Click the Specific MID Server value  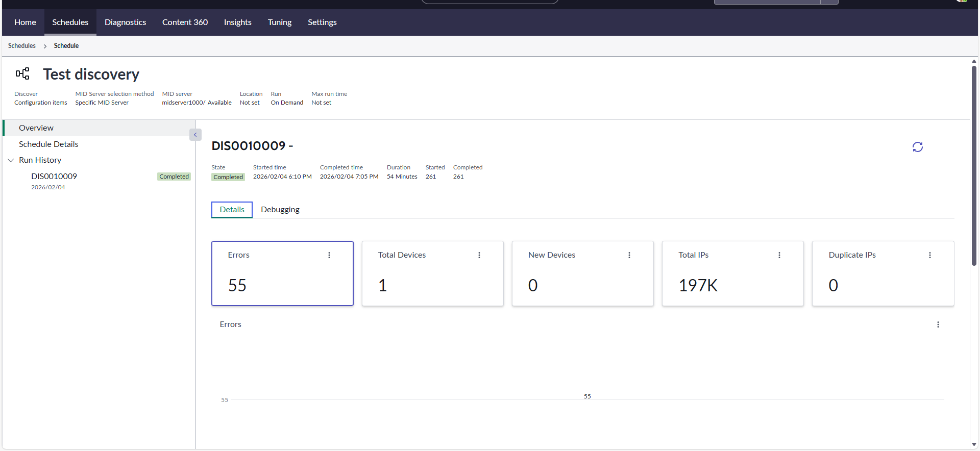tap(102, 103)
